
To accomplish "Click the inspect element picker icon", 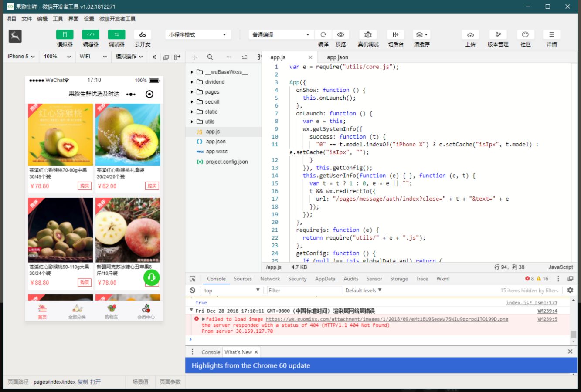I will click(x=193, y=279).
